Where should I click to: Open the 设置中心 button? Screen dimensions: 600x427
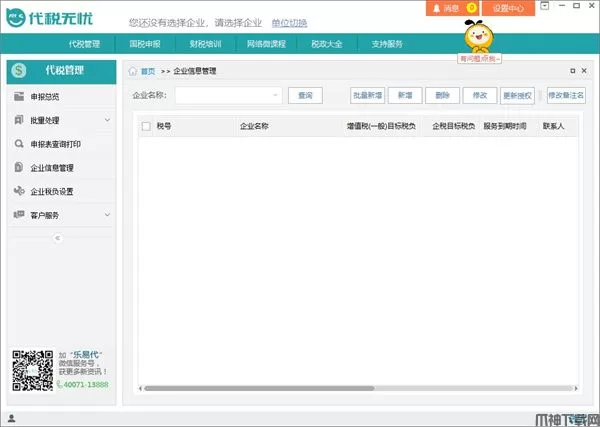[508, 8]
